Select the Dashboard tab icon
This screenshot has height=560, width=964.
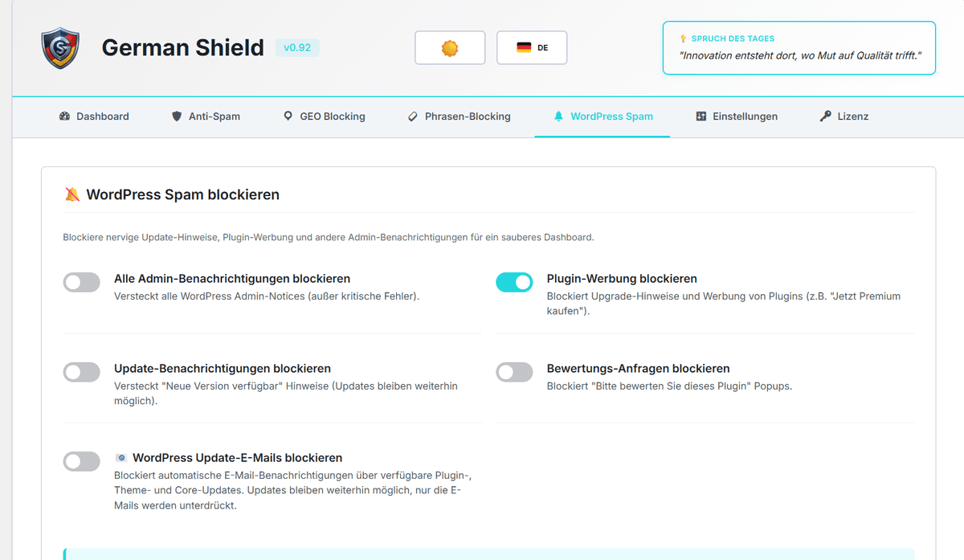click(x=64, y=116)
